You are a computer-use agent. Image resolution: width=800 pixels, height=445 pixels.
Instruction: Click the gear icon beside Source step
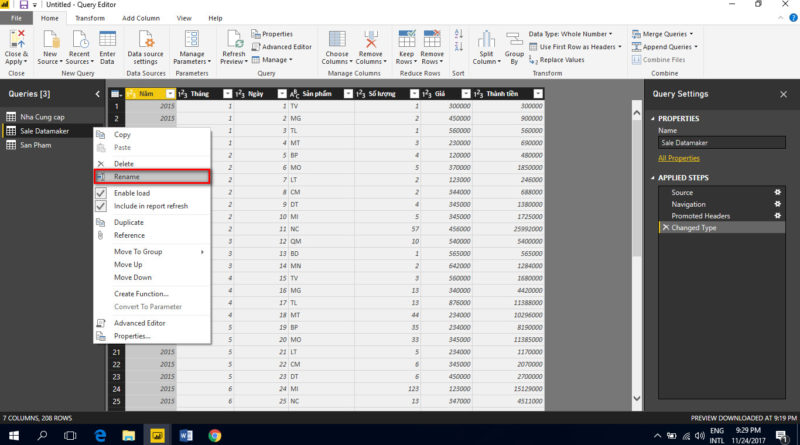click(x=777, y=192)
